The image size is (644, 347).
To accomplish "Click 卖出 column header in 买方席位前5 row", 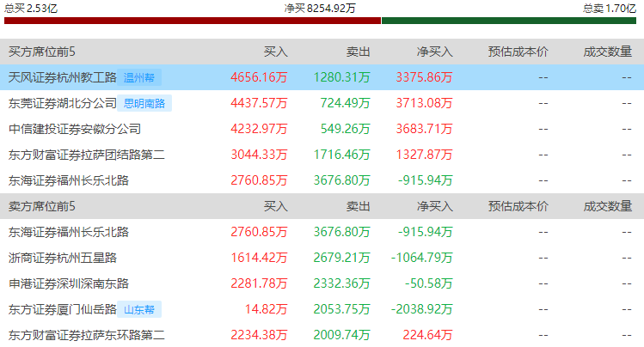I will point(359,52).
